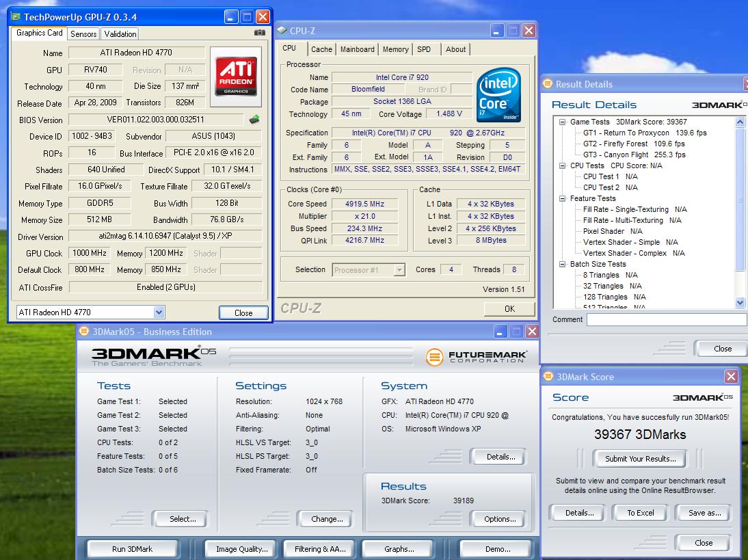Close the 3DMark Score window with X
Image resolution: width=748 pixels, height=560 pixels.
731,376
